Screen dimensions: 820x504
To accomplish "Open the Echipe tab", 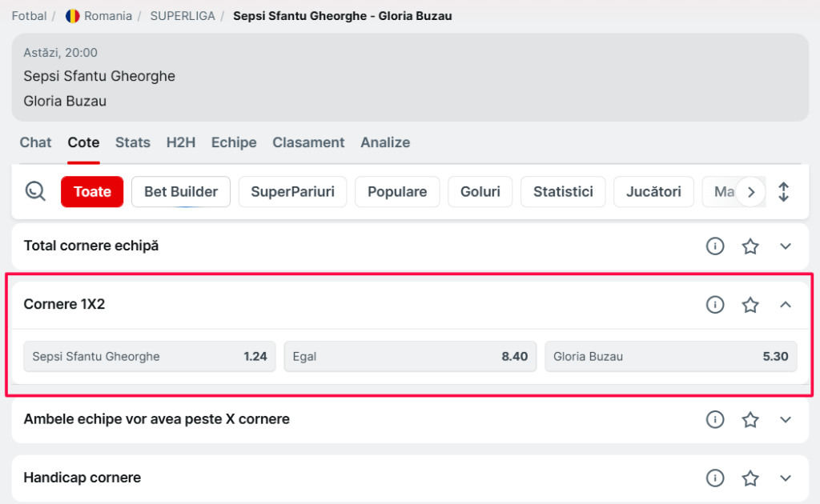I will 234,142.
